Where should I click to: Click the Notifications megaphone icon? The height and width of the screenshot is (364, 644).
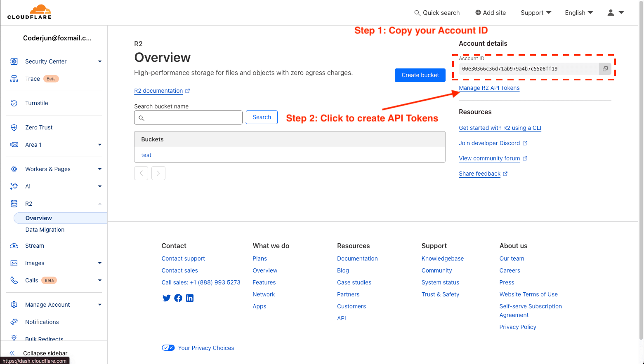point(14,322)
